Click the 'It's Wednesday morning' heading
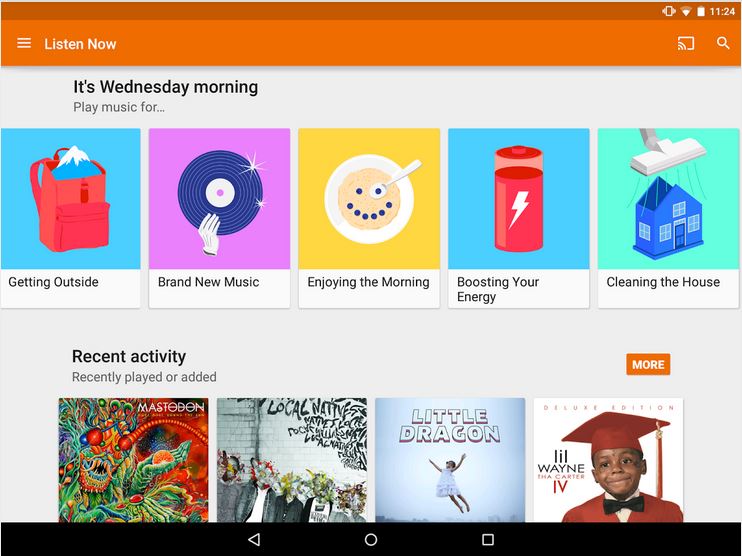 point(166,87)
